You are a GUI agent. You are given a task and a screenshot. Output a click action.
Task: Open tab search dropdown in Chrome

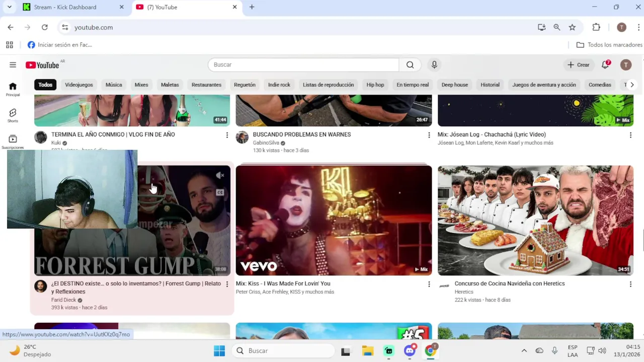[9, 7]
